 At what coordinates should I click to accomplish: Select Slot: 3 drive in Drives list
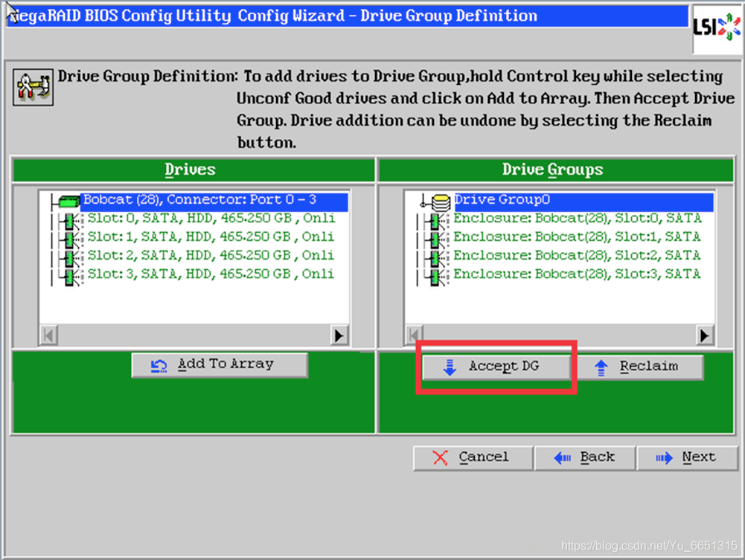point(211,274)
